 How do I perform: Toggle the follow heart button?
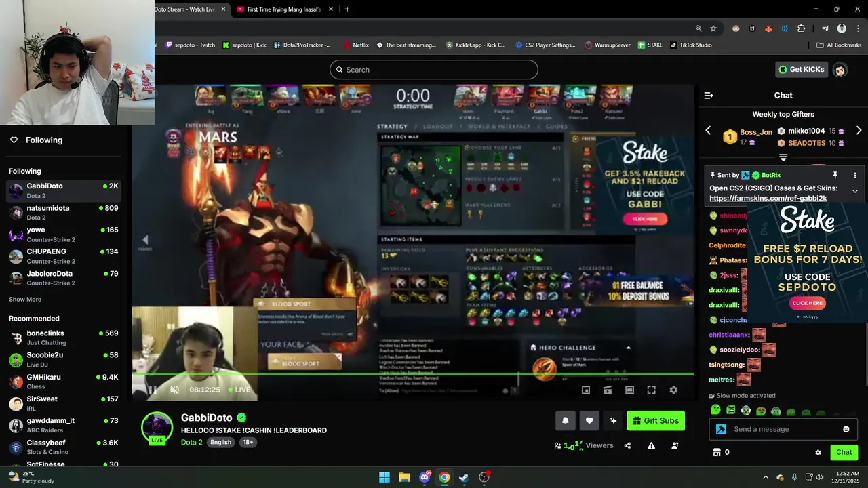[589, 421]
